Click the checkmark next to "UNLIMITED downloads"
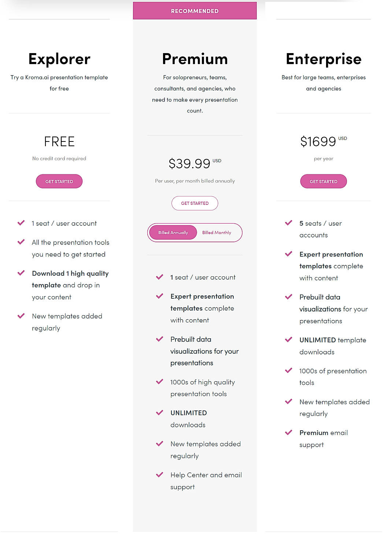 [x=159, y=413]
